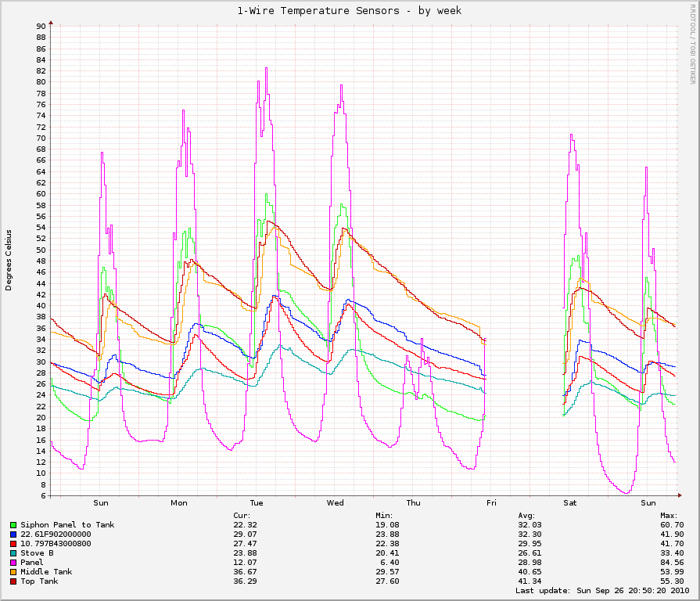Select the chart title '1-Wire Temperature Sensors - by week'
This screenshot has width=700, height=601.
click(x=349, y=11)
